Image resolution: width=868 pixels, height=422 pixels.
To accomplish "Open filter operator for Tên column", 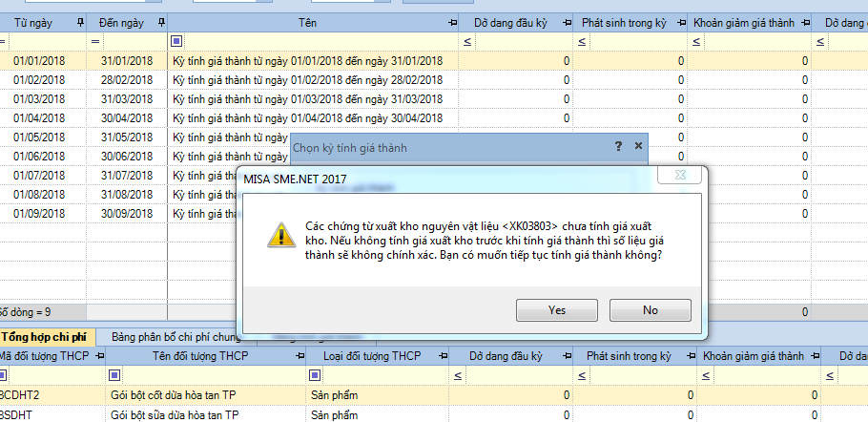I will [x=176, y=41].
